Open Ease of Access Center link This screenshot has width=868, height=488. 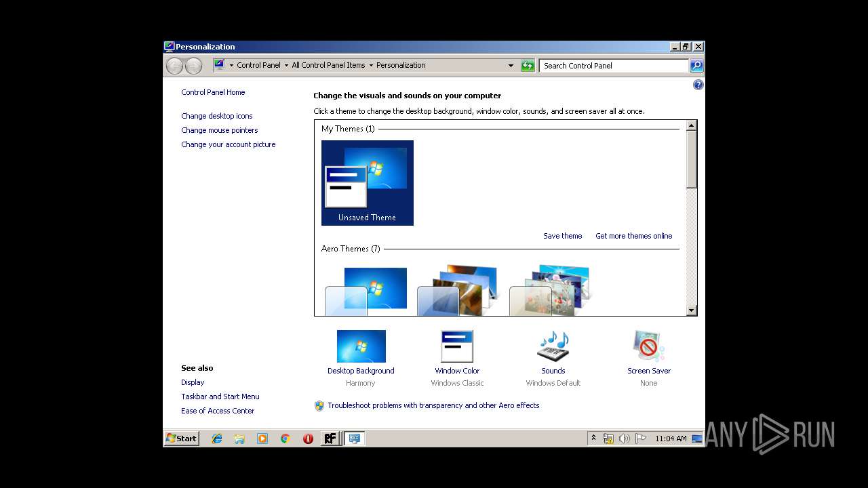click(218, 411)
